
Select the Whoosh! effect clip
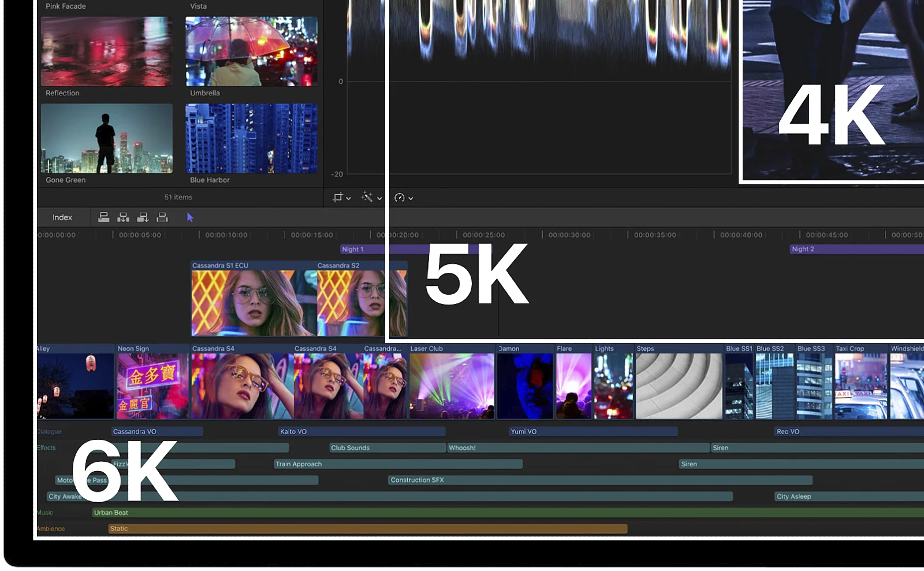coord(578,448)
